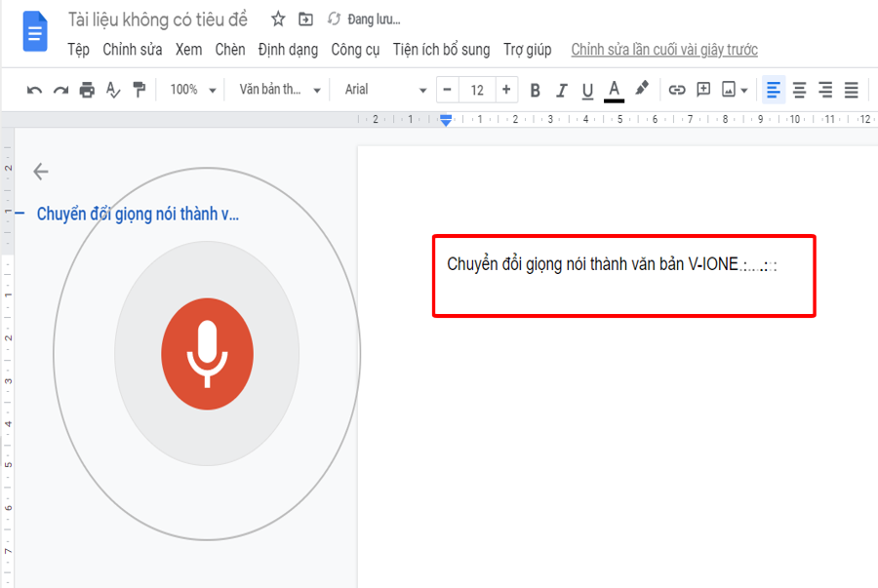Screen dimensions: 878x588
Task: Open the Trợ giúp menu
Action: pyautogui.click(x=527, y=50)
